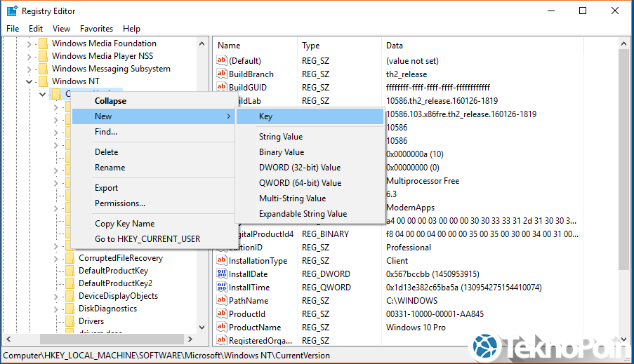Choose QWORD (64-bit) Value
The width and height of the screenshot is (634, 364).
(x=310, y=182)
